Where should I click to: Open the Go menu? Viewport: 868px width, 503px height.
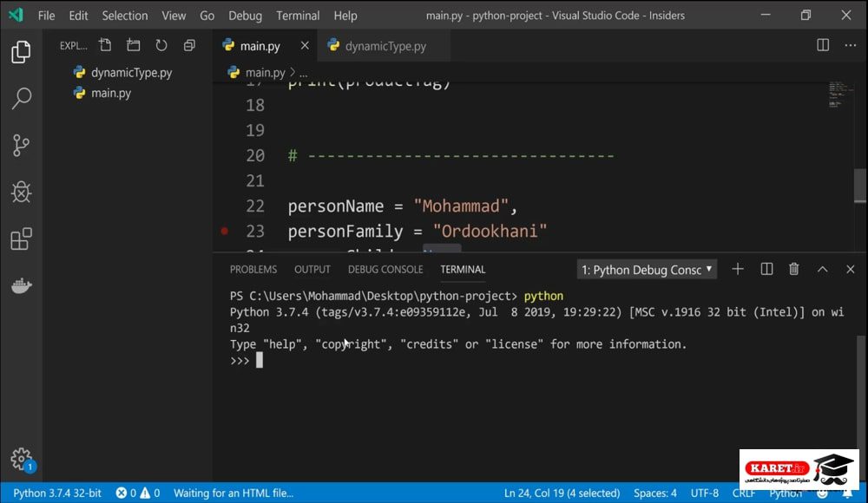tap(207, 16)
